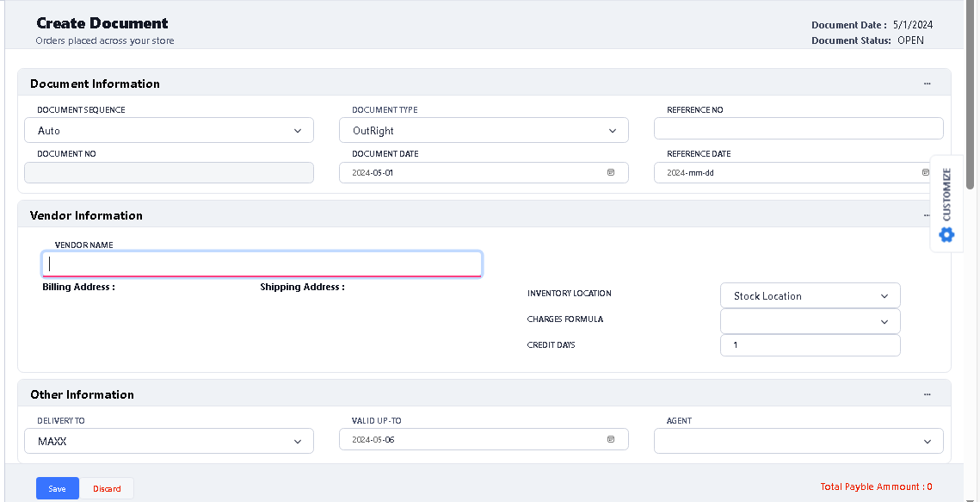The height and width of the screenshot is (502, 980).
Task: Click the vertical page scrollbar
Action: [x=971, y=95]
